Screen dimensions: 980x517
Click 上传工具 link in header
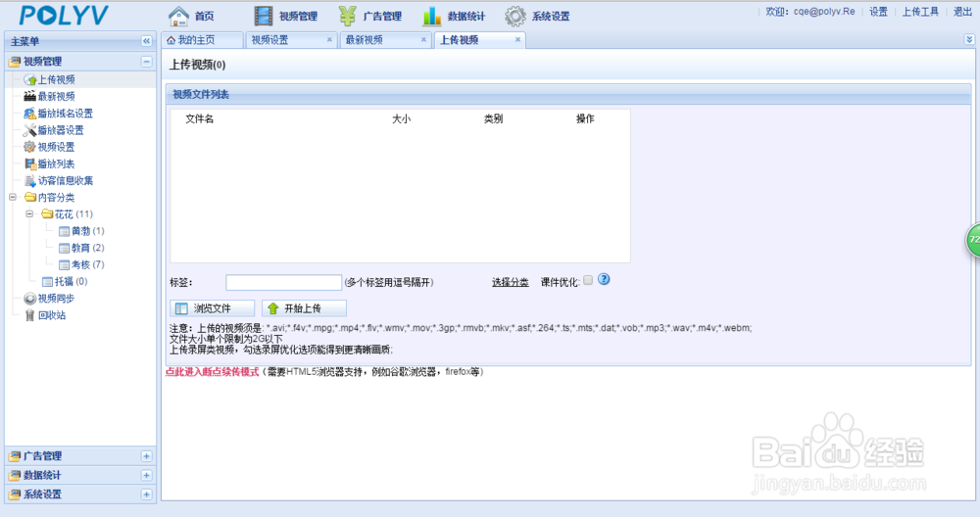(x=920, y=11)
